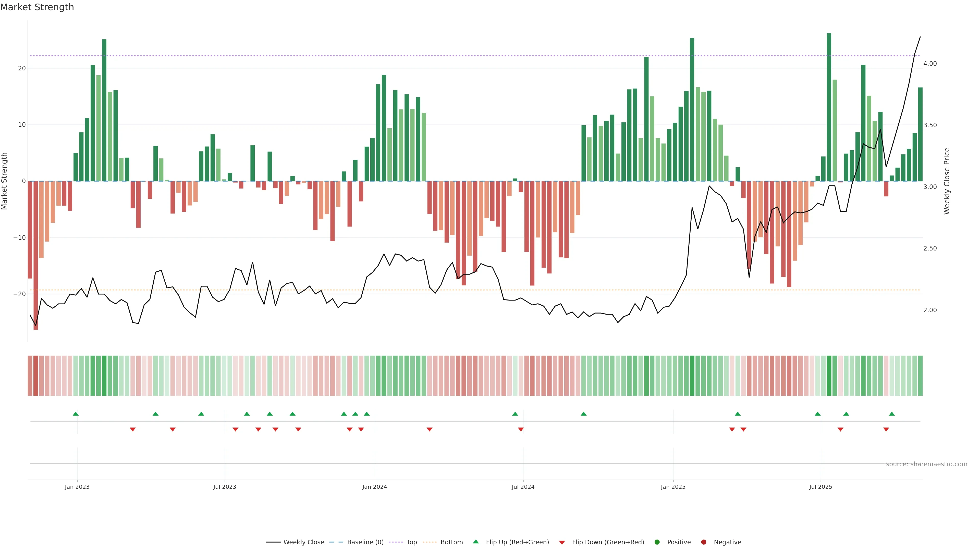Click the green Positive circle legend icon

pos(657,542)
